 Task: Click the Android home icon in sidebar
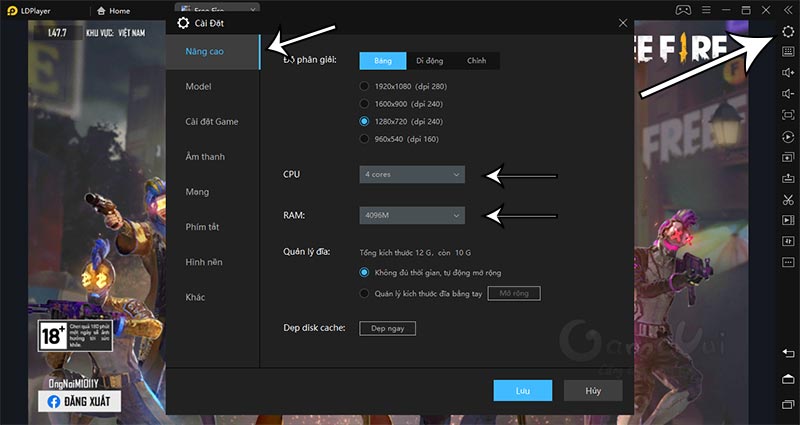pos(788,379)
